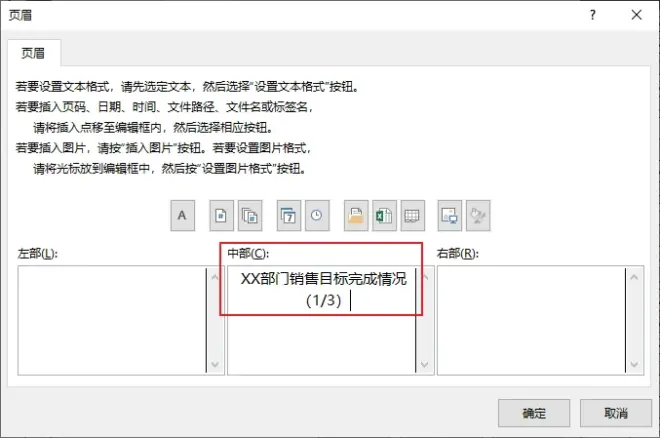Insert date icon in toolbar
This screenshot has height=438, width=660.
(289, 215)
